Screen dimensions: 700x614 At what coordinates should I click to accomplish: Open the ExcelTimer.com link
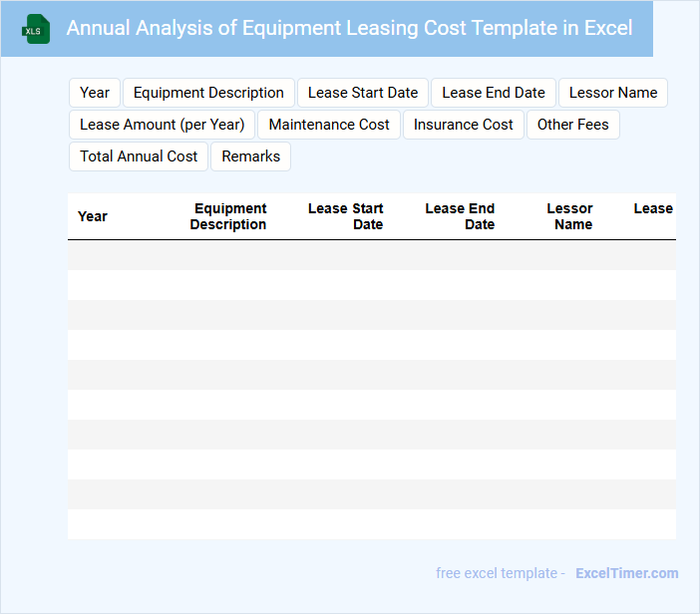(x=627, y=573)
